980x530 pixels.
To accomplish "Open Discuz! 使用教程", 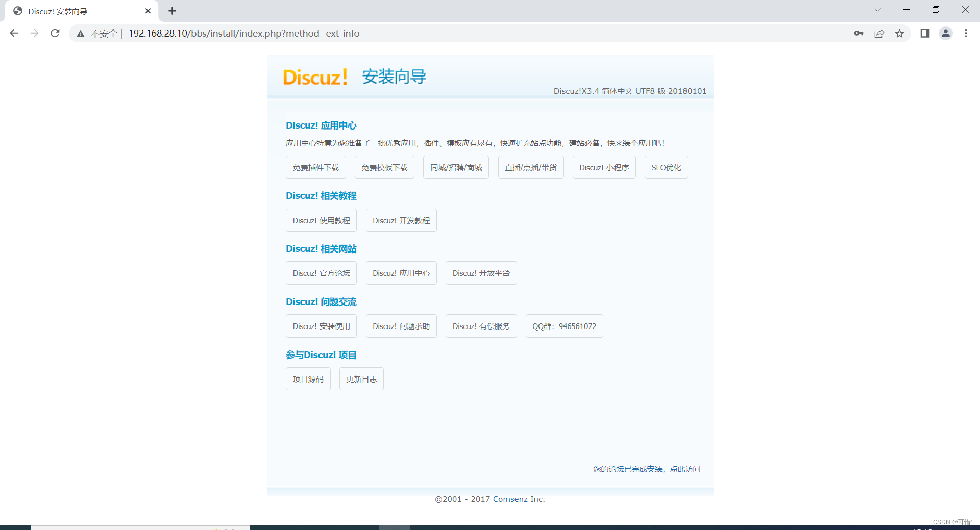I will tap(321, 220).
